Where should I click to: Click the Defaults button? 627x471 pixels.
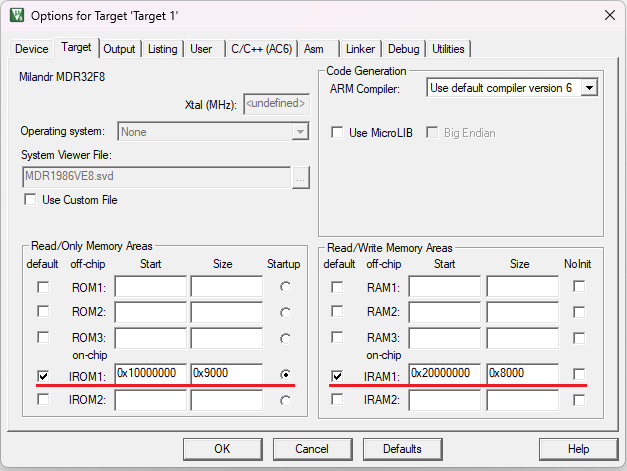click(x=402, y=449)
